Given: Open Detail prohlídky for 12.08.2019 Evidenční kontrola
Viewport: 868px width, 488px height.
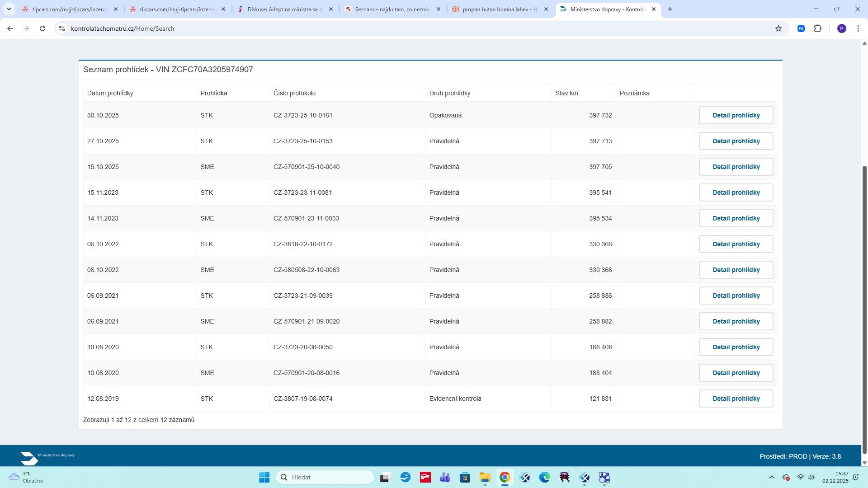Looking at the screenshot, I should tap(736, 399).
